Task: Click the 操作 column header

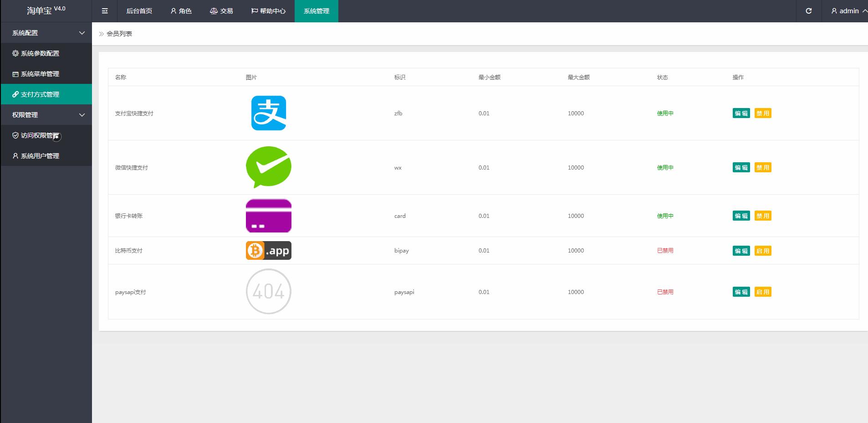Action: (738, 77)
